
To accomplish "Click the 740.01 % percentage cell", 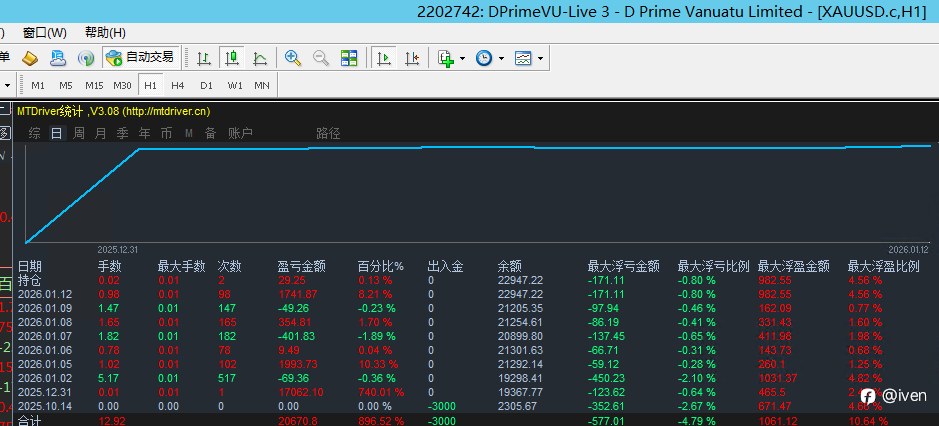I will click(x=381, y=392).
